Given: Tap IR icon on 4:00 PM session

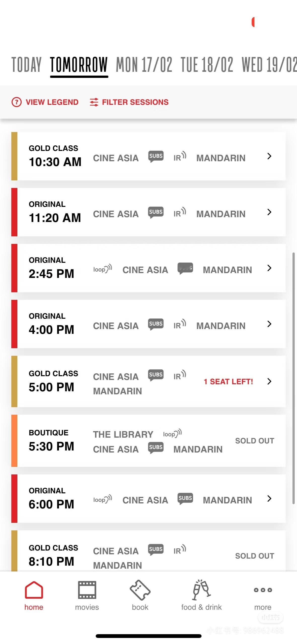Looking at the screenshot, I should pos(180,325).
